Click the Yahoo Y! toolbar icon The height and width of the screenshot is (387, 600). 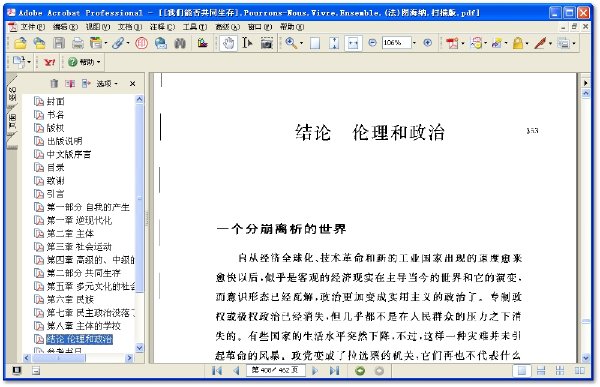(x=49, y=62)
